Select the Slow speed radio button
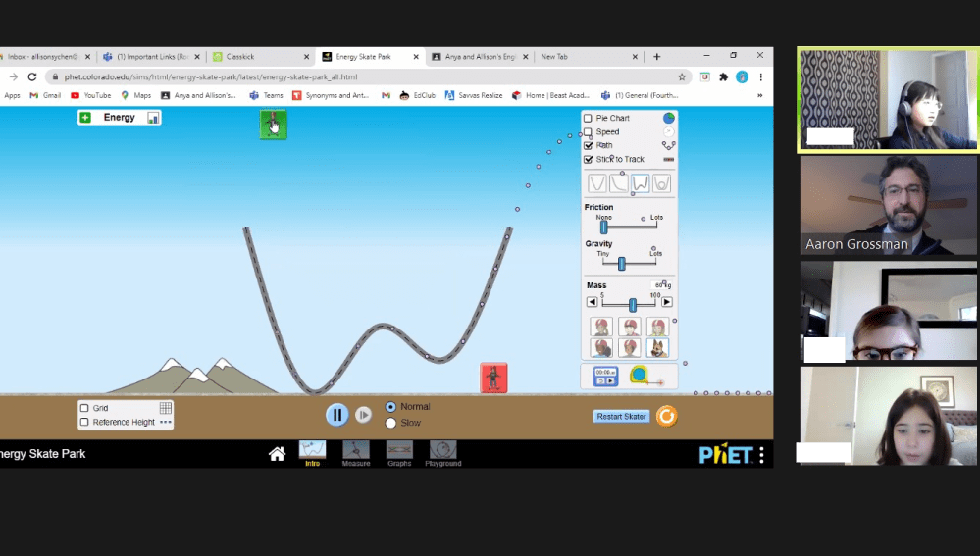The image size is (980, 556). (391, 423)
